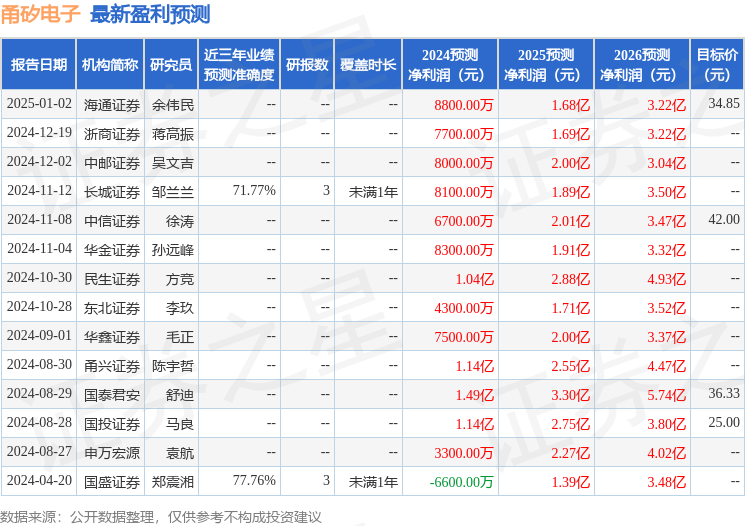Click the 长城证券 institution cell
The height and width of the screenshot is (526, 745).
112,192
